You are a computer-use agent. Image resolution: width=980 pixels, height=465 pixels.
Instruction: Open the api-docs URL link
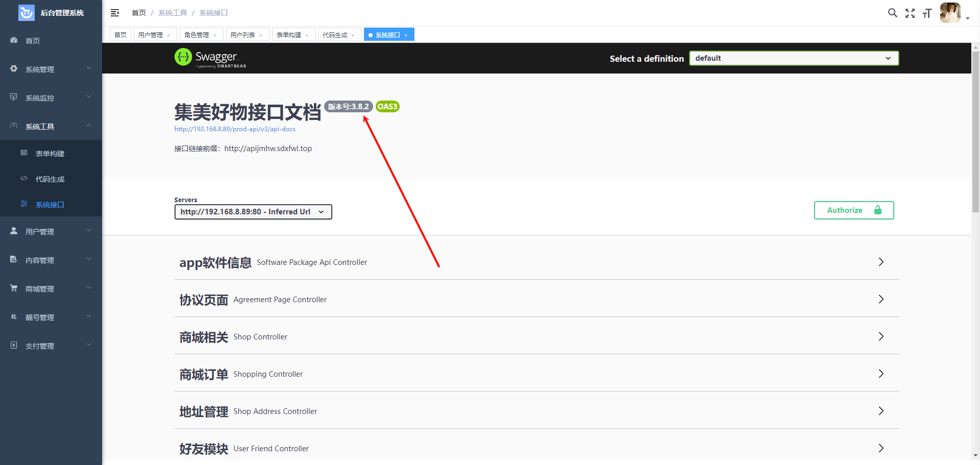click(235, 129)
